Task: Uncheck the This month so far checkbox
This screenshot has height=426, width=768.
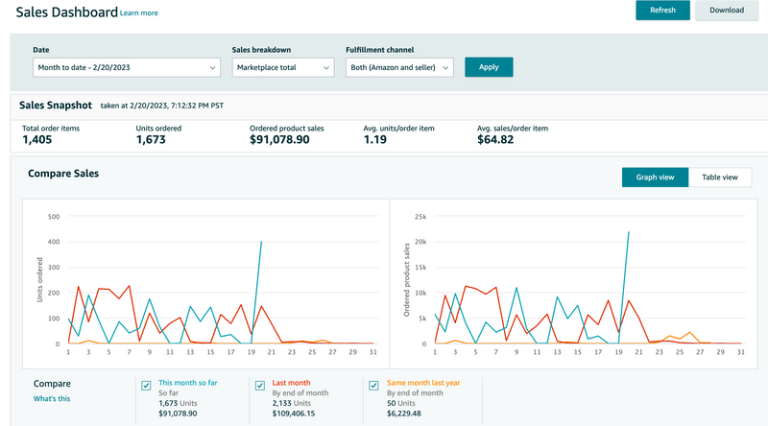Action: [147, 385]
